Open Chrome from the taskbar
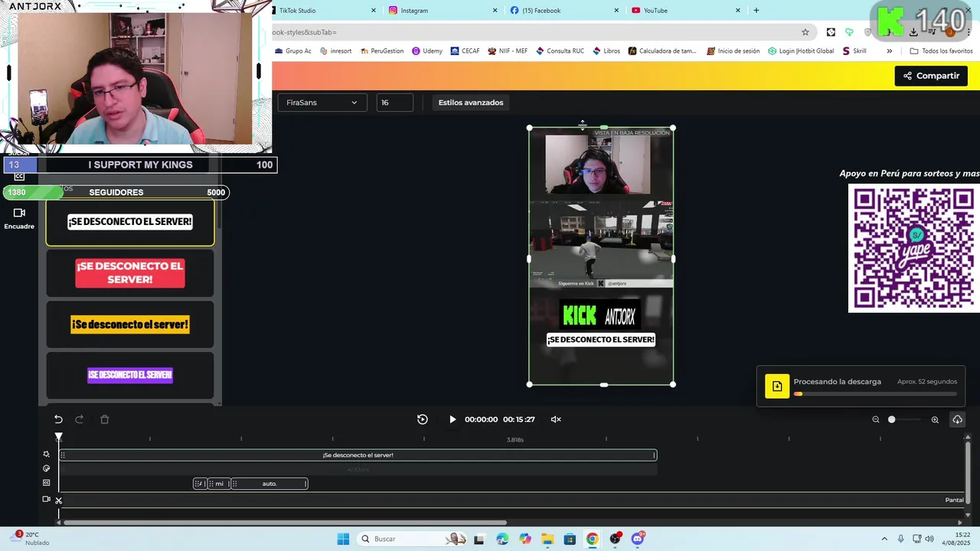The height and width of the screenshot is (551, 980). [592, 539]
